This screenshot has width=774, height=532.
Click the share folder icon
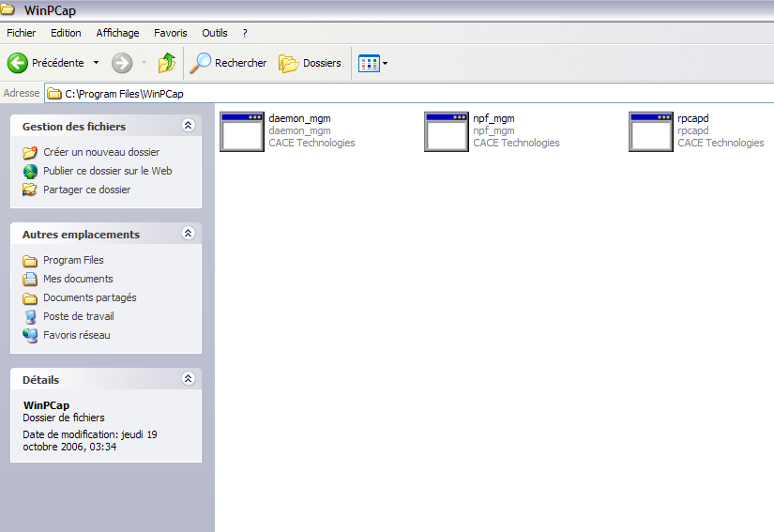click(30, 190)
